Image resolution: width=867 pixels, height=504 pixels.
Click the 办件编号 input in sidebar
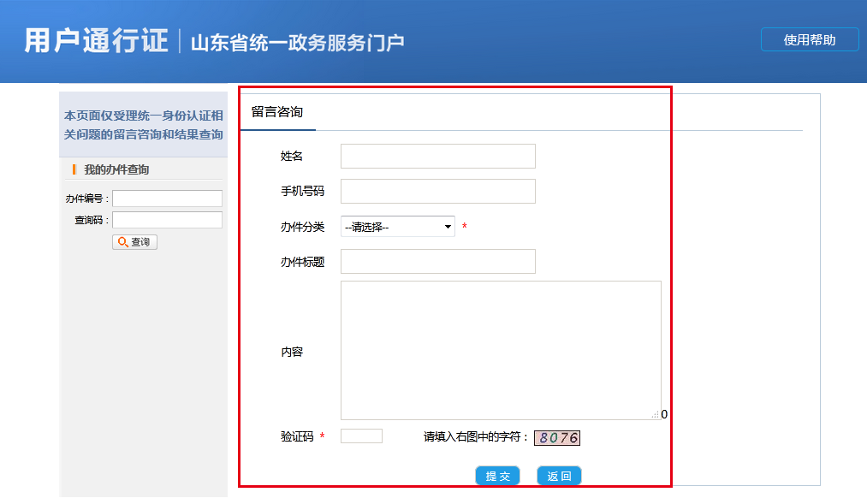(167, 199)
